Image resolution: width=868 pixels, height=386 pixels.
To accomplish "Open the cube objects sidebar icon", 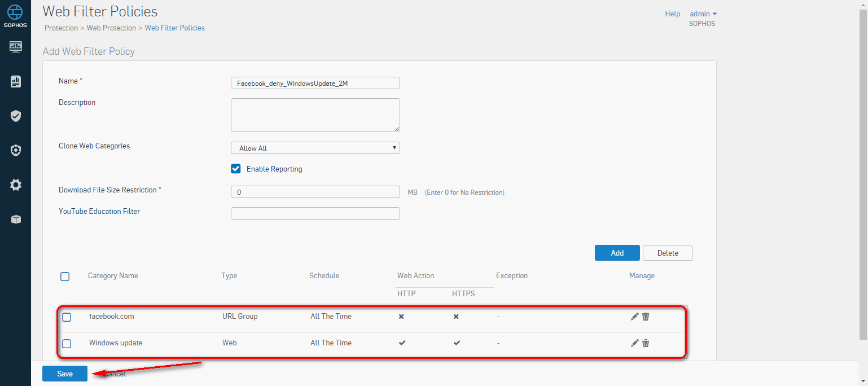I will coord(16,220).
